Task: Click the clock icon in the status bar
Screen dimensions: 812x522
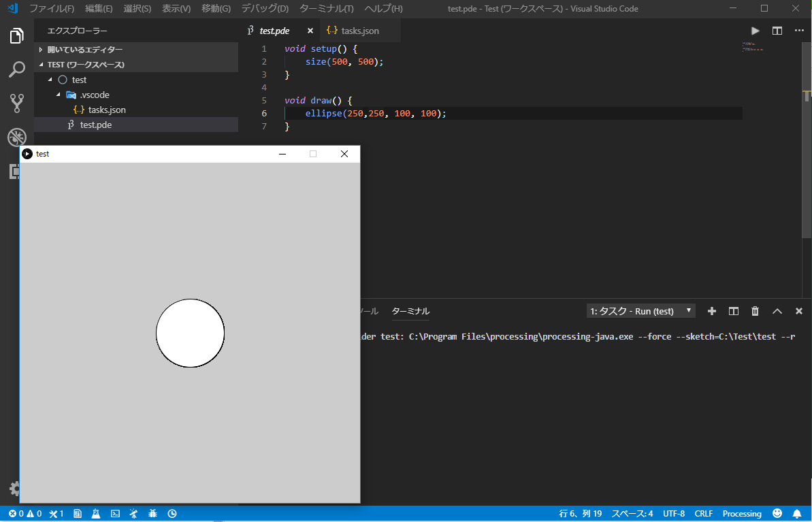Action: pos(172,513)
